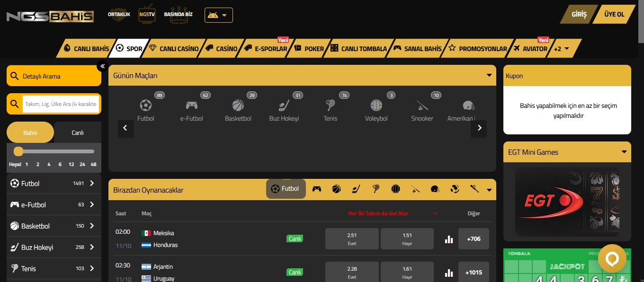This screenshot has width=644, height=282.
Task: Open Snooker in Günün Maçları carousel
Action: pyautogui.click(x=422, y=110)
